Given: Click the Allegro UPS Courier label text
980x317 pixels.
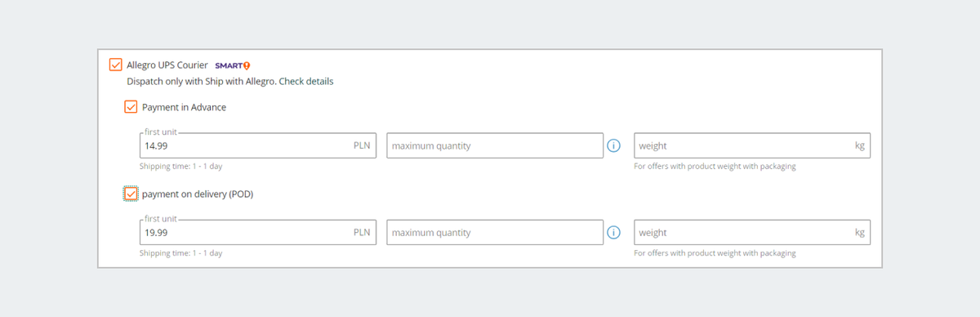Looking at the screenshot, I should (167, 65).
